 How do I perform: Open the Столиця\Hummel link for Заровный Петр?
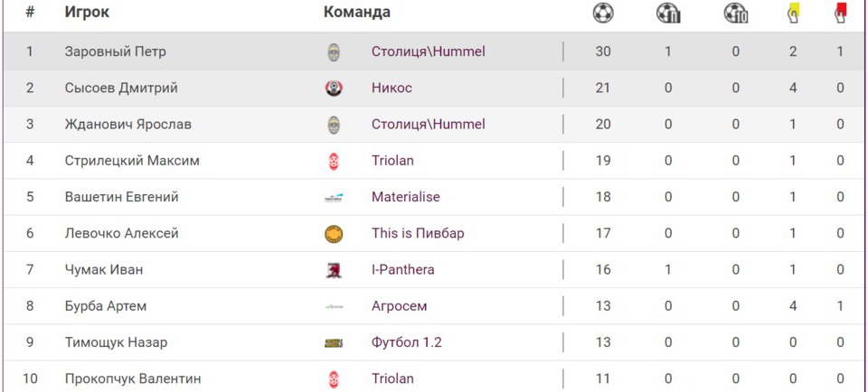[428, 51]
